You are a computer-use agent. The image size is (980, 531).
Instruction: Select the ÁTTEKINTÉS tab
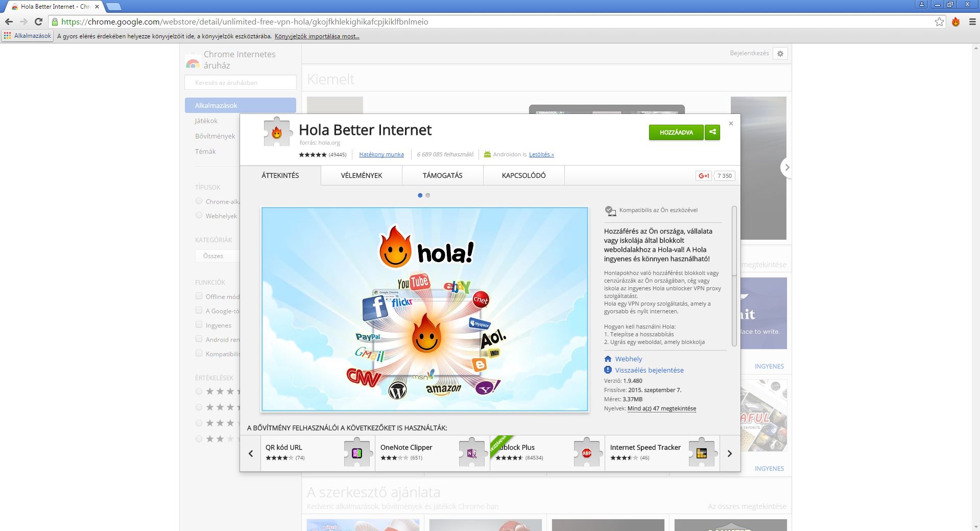[x=280, y=175]
